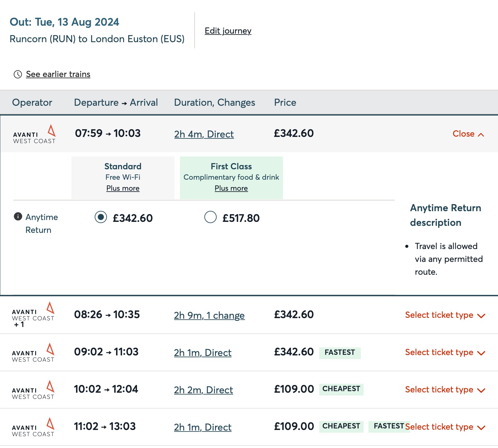The image size is (498, 448).
Task: Click the CHEAPEST badge on 10:02 train
Action: [341, 389]
